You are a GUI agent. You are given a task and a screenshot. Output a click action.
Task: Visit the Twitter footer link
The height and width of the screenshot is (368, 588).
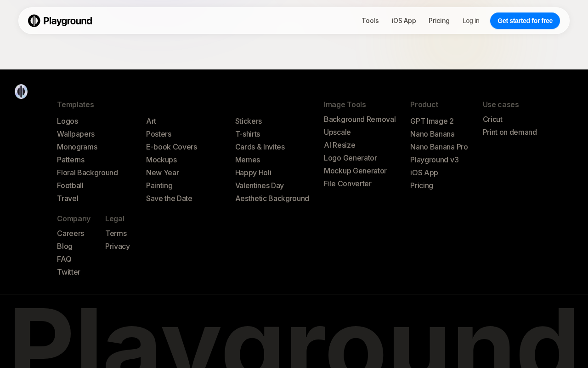tap(68, 272)
